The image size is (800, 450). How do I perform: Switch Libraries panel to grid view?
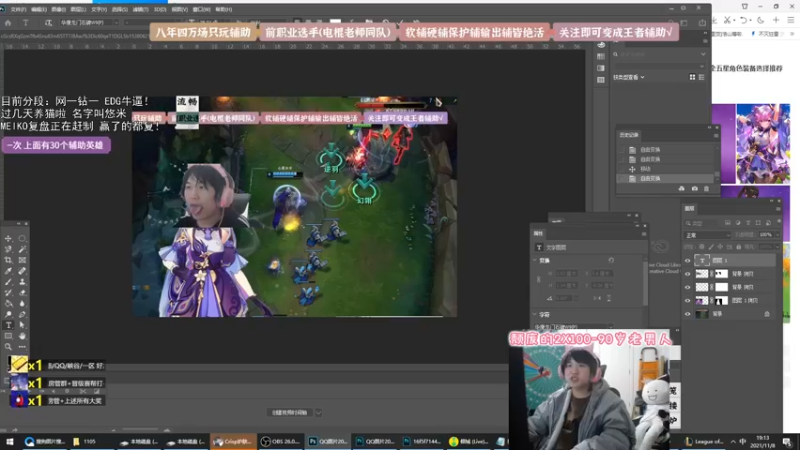point(692,77)
